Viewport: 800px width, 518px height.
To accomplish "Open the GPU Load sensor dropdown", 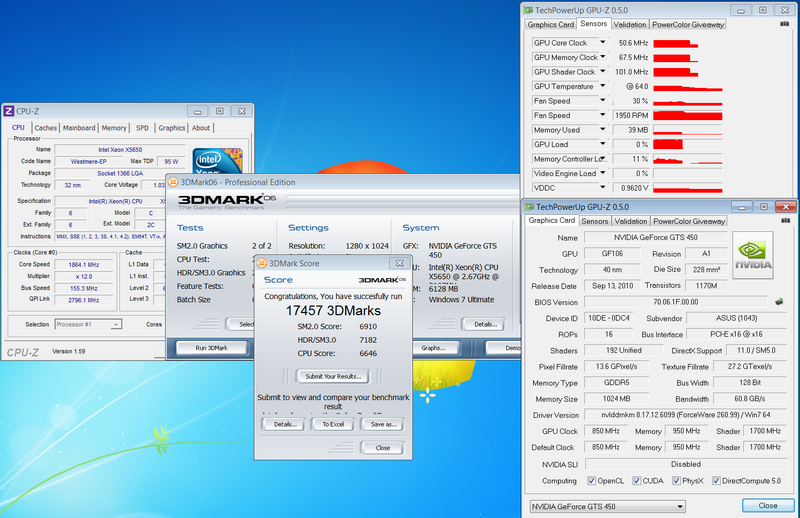I will tap(603, 144).
